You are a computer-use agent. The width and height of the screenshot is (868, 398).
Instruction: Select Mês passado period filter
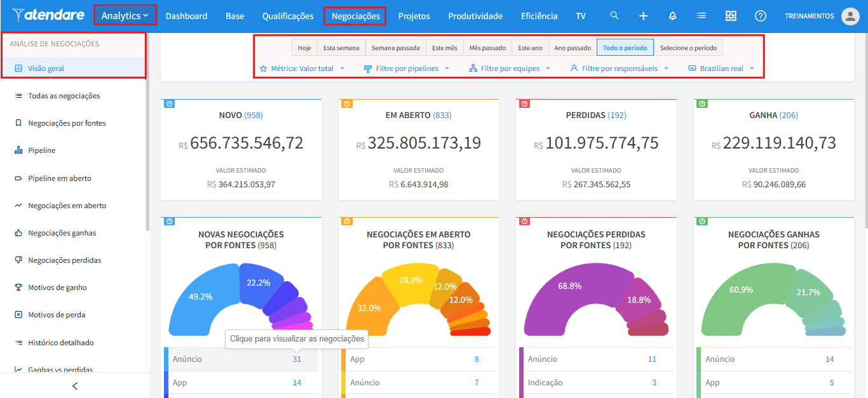487,48
